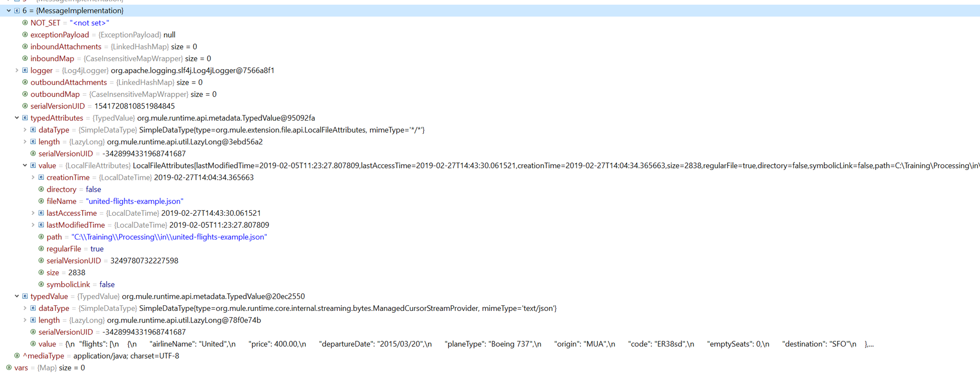Viewport: 980px width, 375px height.
Task: Select the size = 2838 row
Action: [x=65, y=273]
